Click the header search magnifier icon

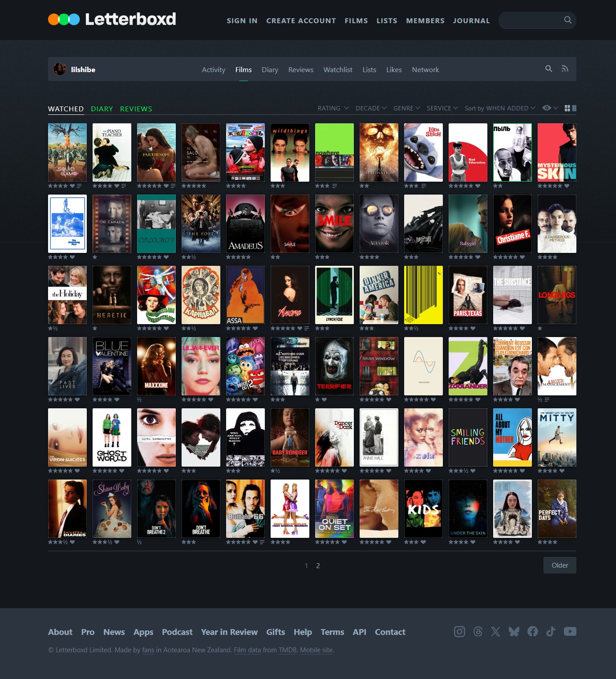567,20
